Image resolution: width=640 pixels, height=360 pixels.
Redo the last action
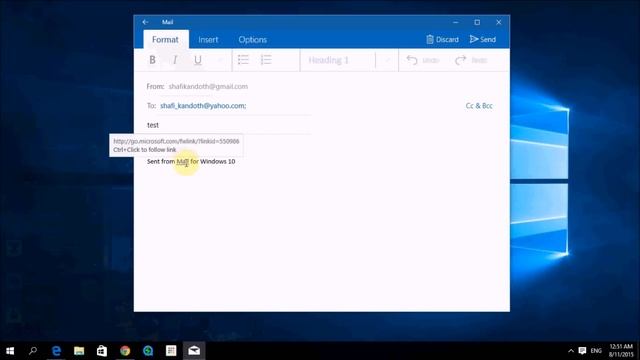pyautogui.click(x=471, y=60)
